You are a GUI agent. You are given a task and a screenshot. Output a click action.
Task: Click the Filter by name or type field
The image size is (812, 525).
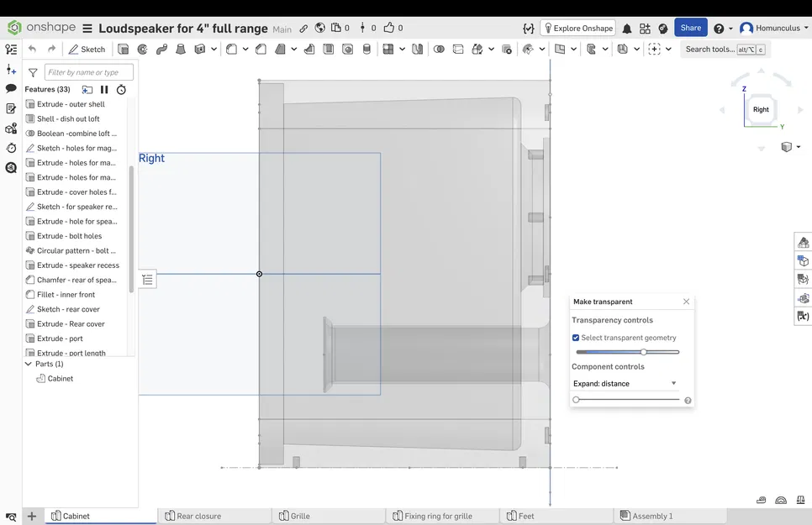pos(88,72)
